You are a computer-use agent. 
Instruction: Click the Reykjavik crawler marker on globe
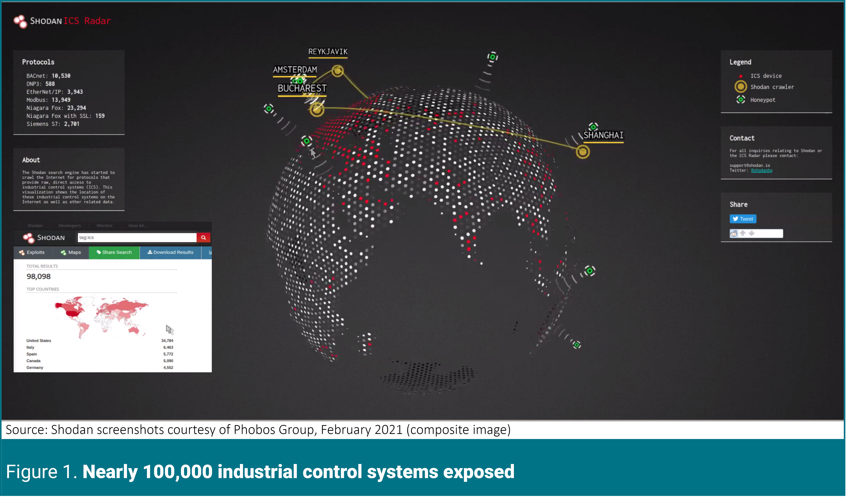[x=338, y=71]
